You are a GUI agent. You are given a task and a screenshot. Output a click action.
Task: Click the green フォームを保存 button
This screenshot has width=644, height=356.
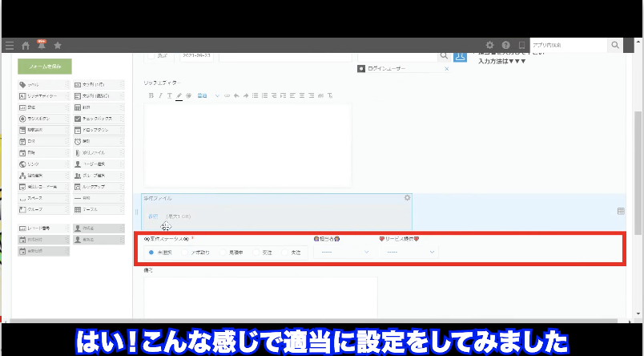[x=45, y=67]
